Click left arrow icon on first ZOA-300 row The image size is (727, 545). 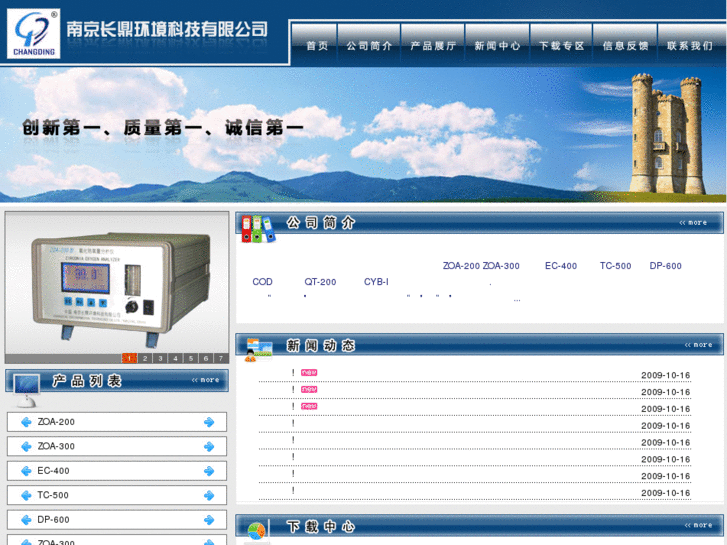pos(26,447)
